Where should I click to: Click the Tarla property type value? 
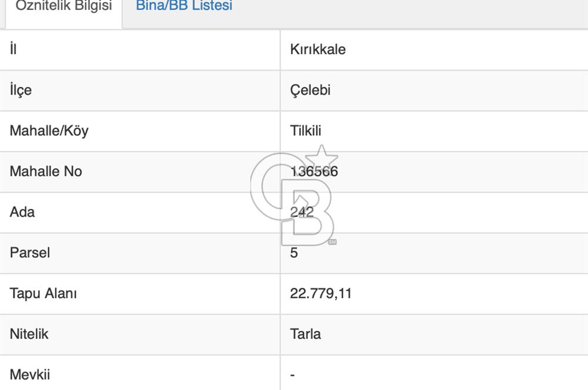coord(306,334)
